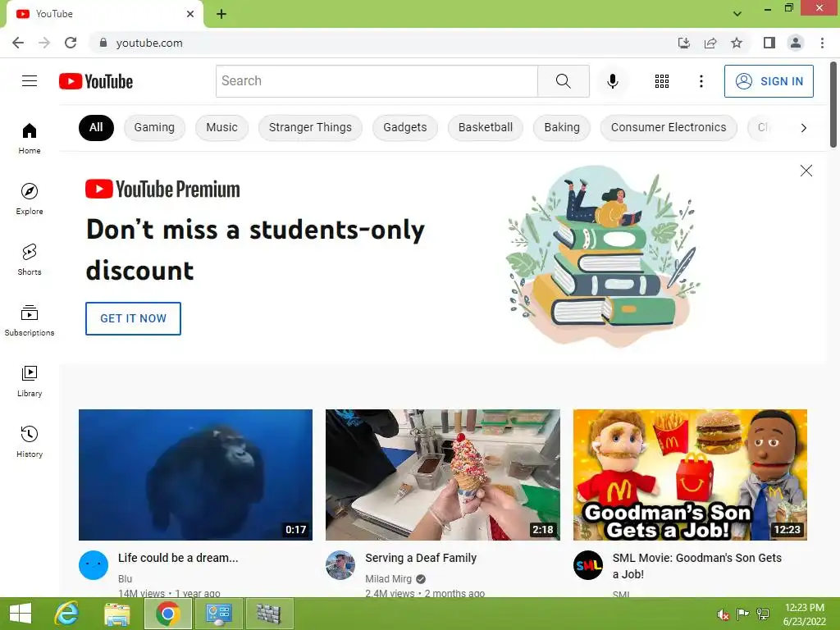The height and width of the screenshot is (630, 840).
Task: Open Blu channel name link
Action: [x=125, y=579]
